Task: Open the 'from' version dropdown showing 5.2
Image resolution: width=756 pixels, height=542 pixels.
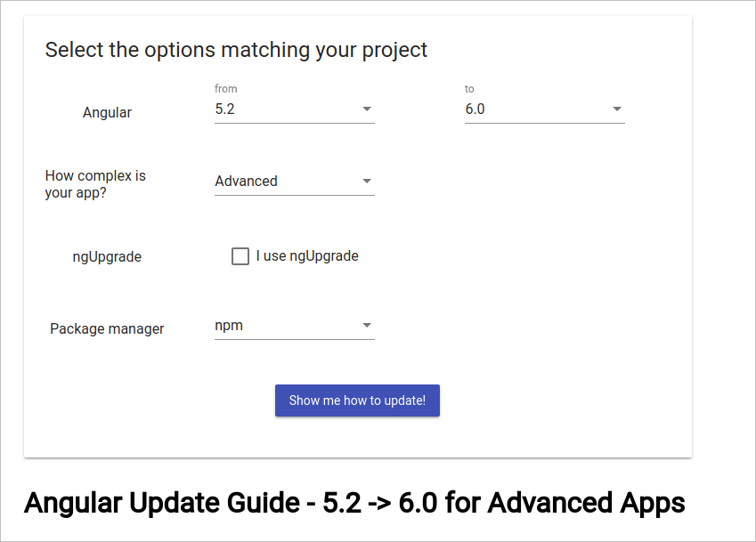Action: [295, 109]
